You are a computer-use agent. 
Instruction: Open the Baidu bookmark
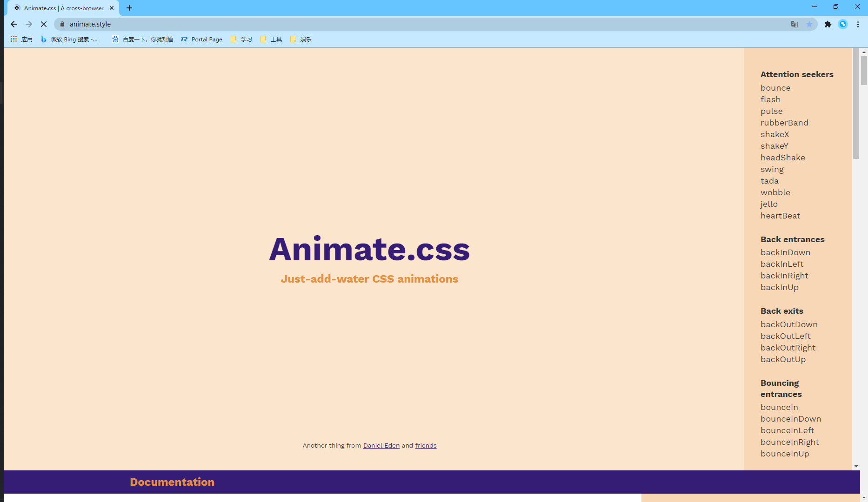point(142,40)
